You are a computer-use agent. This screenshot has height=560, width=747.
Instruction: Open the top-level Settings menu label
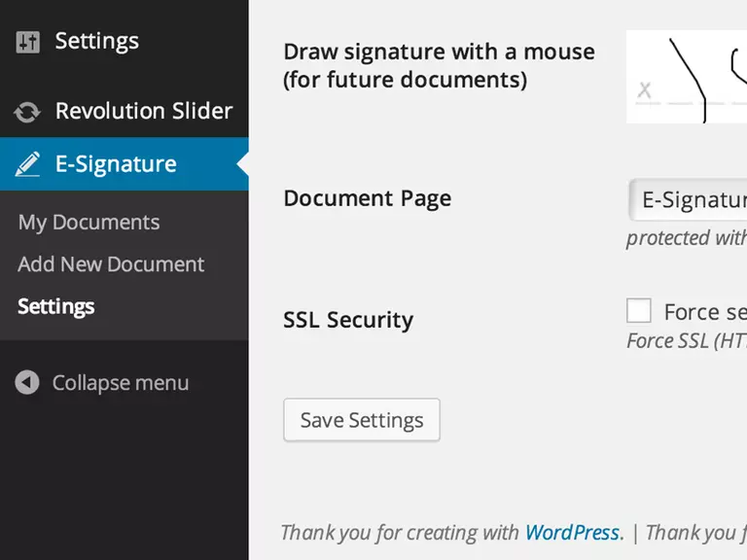coord(96,41)
